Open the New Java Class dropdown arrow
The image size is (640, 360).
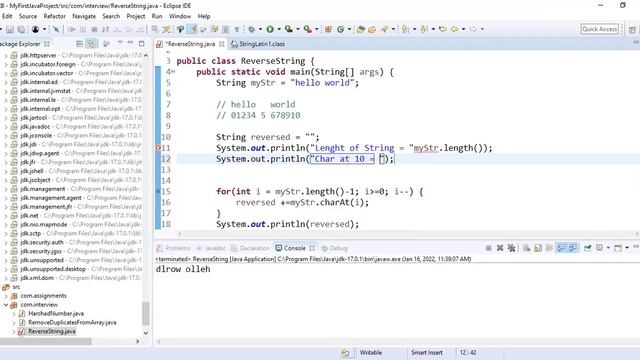pos(349,29)
